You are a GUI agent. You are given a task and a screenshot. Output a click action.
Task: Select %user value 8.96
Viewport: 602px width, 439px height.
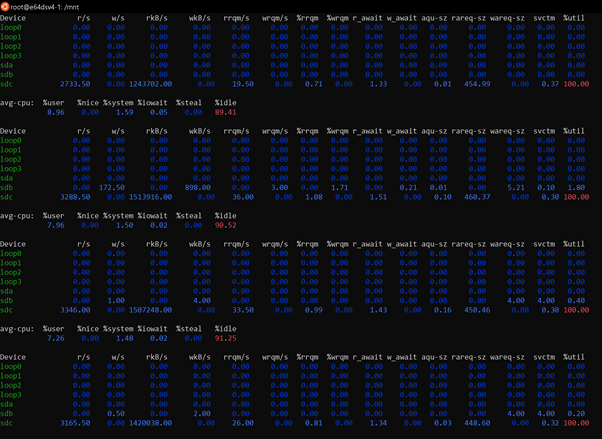tap(56, 113)
